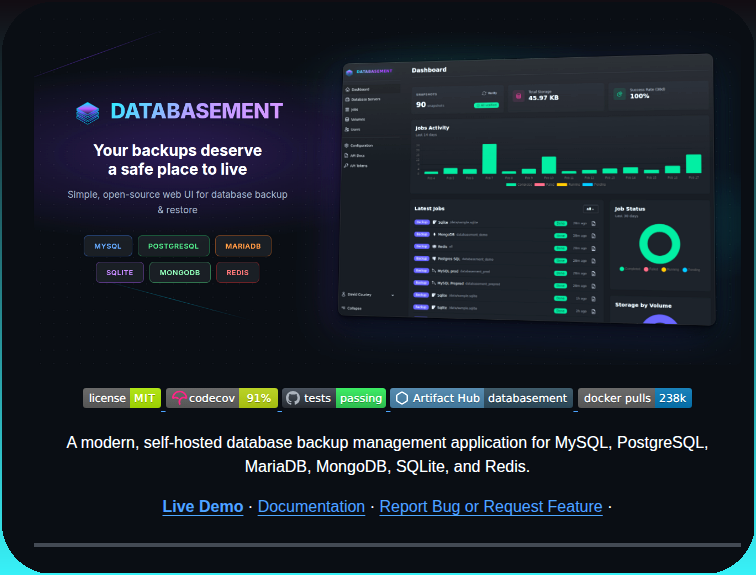Open Users in the dashboard sidebar
This screenshot has height=575, width=756.
click(352, 130)
